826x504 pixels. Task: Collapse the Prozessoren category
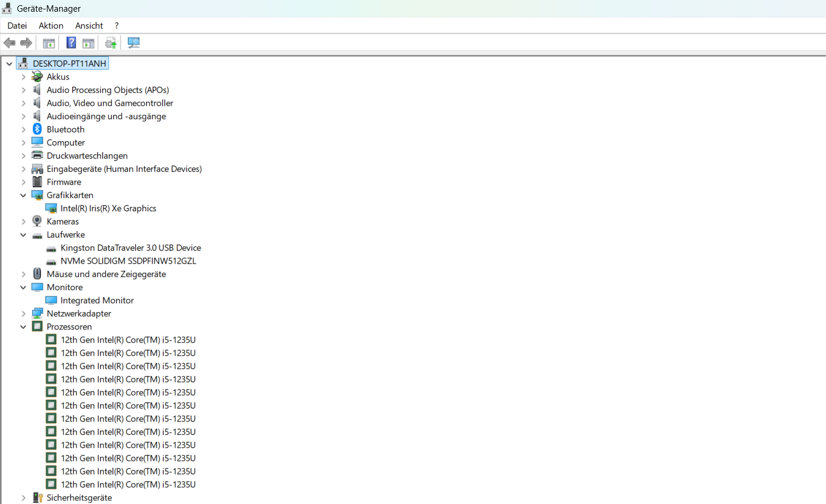(23, 327)
